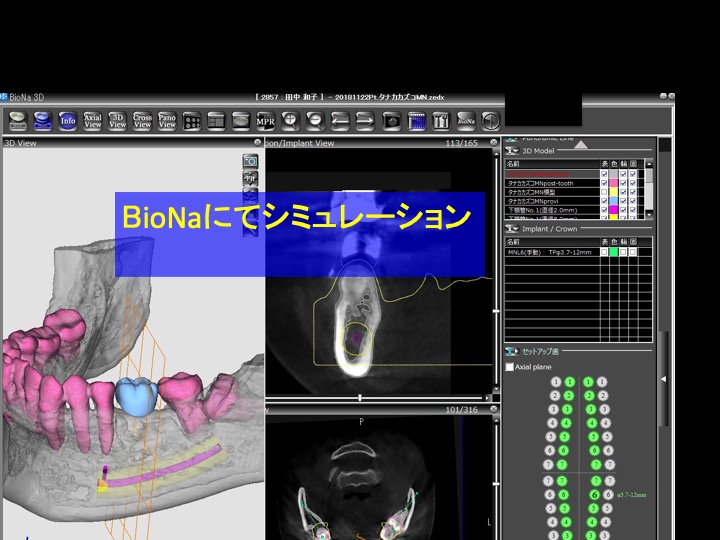720x540 pixels.
Task: Click the icon below the 3D View camera
Action: 250,178
